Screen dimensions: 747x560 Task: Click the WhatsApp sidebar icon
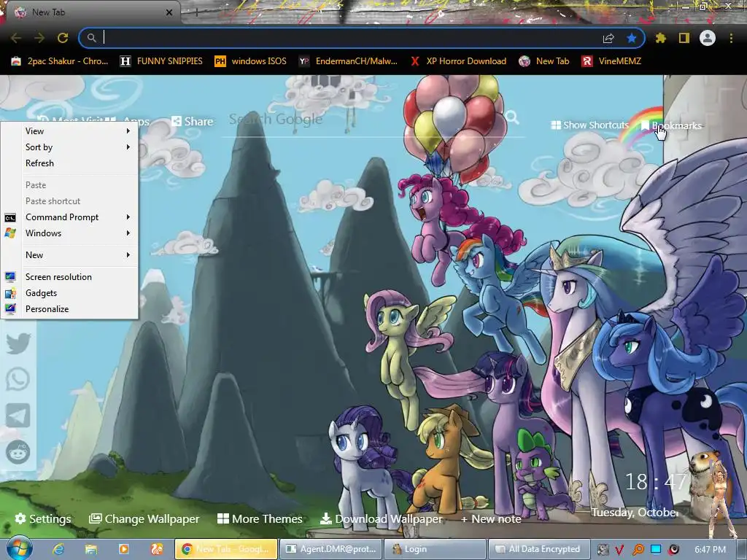18,379
